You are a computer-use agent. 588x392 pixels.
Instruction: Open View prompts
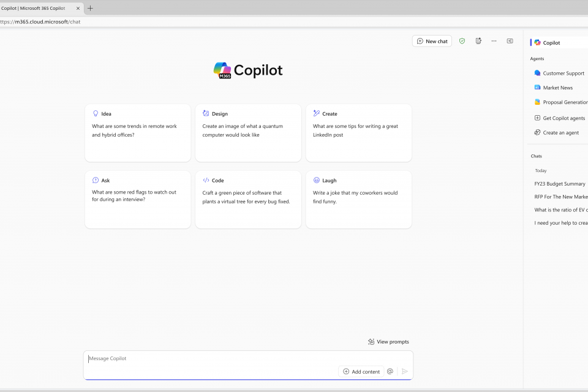[x=388, y=342]
